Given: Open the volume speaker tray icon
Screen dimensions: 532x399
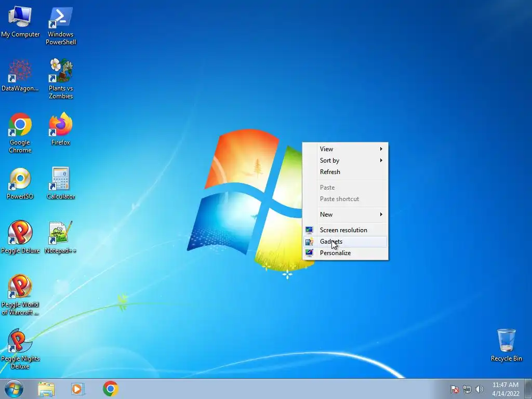Looking at the screenshot, I should (x=479, y=389).
